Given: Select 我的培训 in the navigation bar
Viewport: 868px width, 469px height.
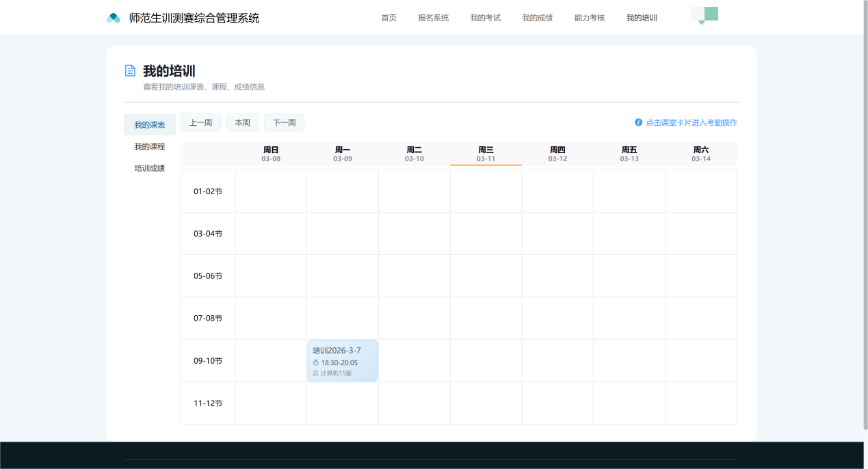Looking at the screenshot, I should tap(642, 18).
